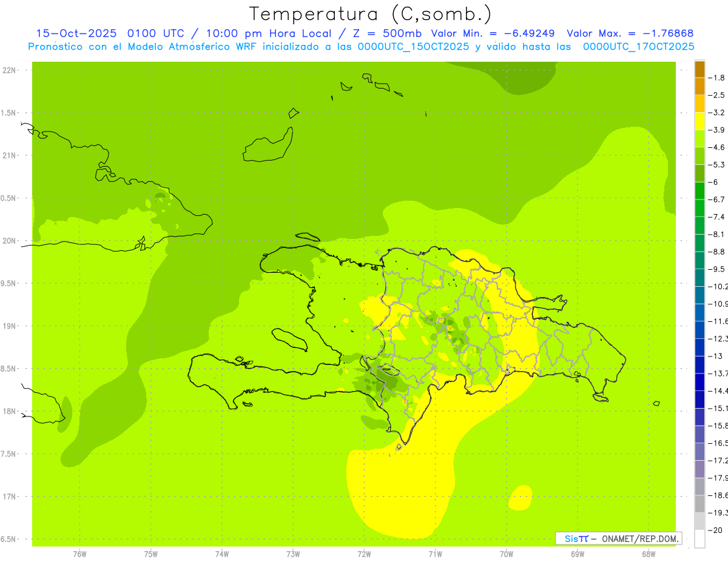Viewport: 728px width, 562px height.
Task: Pick the colorbar swatch between -13 and -13.7
Action: coord(699,364)
